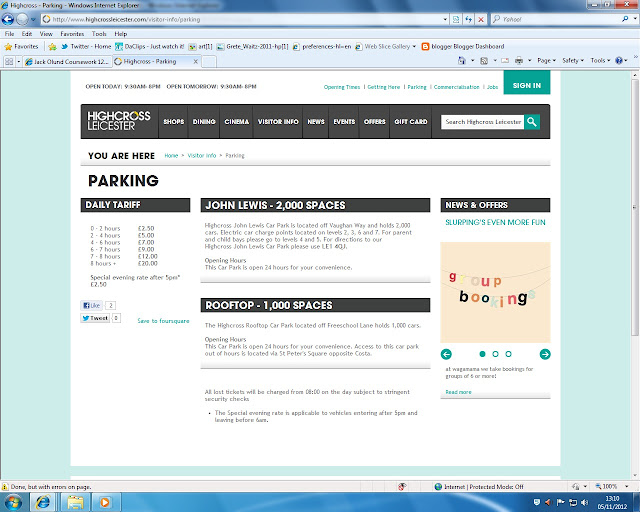
Task: Open the CINEMA navigation item
Action: tap(236, 122)
